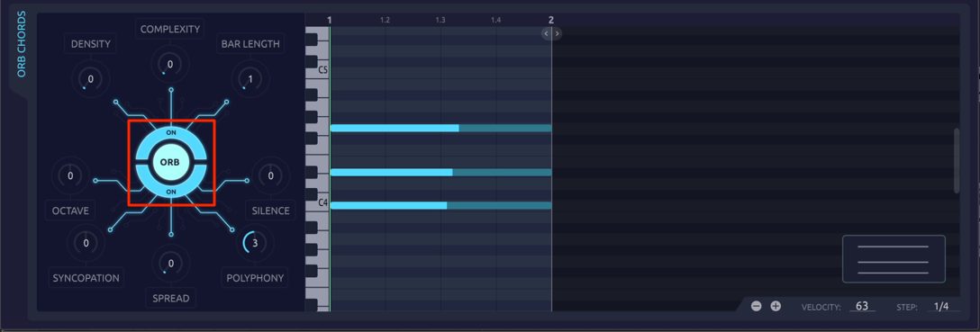Click the 1.2 beat marker on ruler
Screen dimensions: 980x332
385,21
